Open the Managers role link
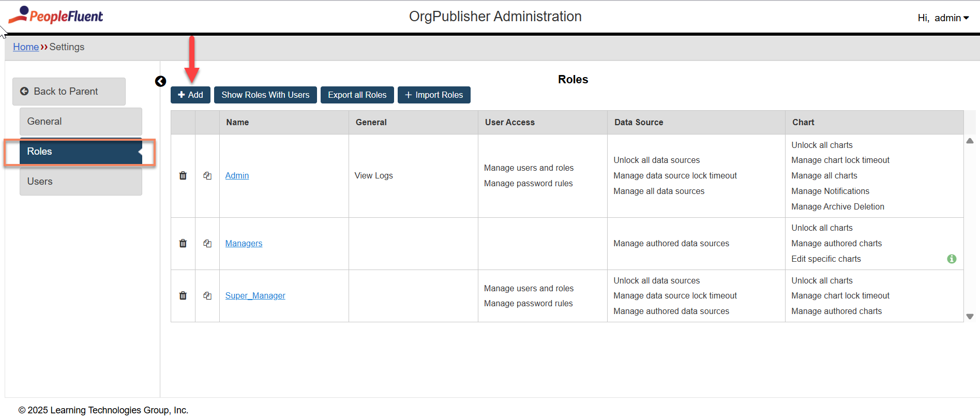 (x=244, y=243)
